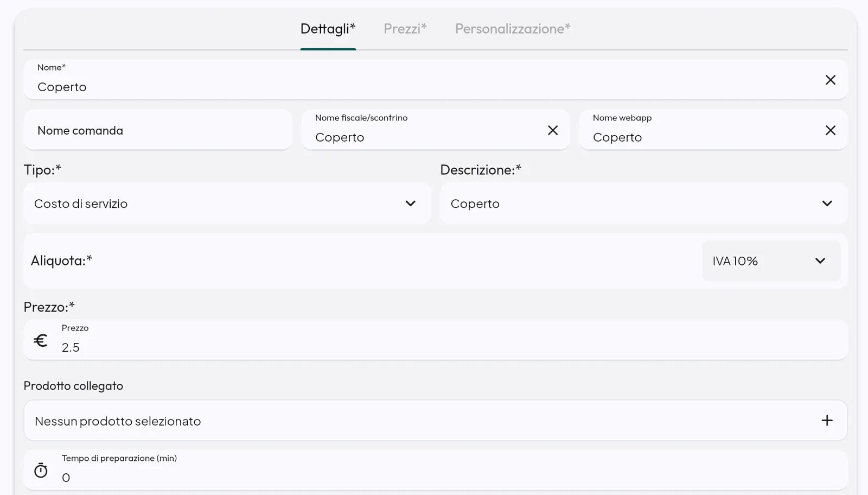Clear the Nome webapp field

pos(830,130)
